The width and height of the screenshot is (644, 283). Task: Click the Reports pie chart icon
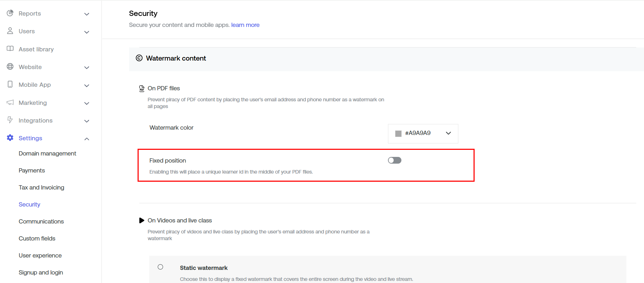10,13
